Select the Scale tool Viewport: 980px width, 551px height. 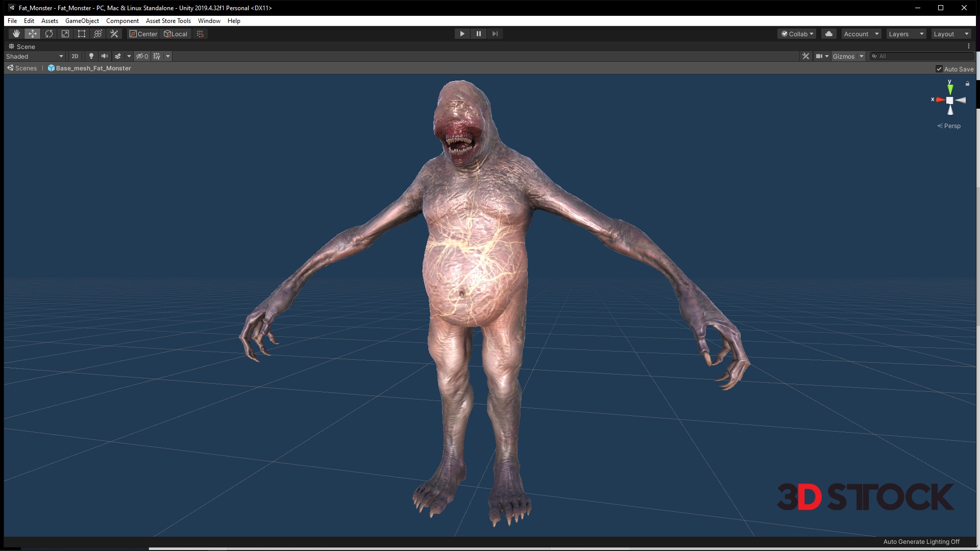pyautogui.click(x=65, y=34)
